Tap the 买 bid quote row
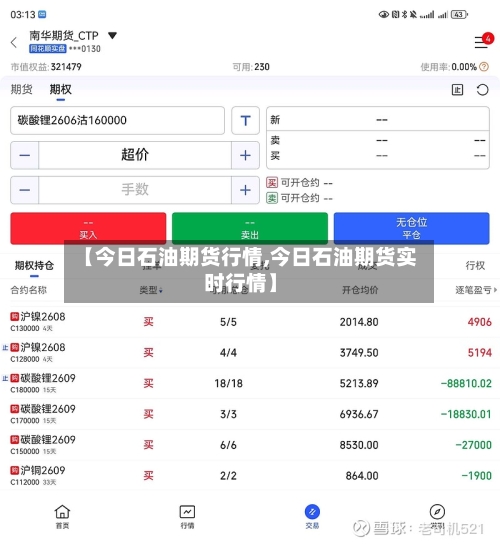Viewport: 500px width, 544px height. tap(378, 155)
